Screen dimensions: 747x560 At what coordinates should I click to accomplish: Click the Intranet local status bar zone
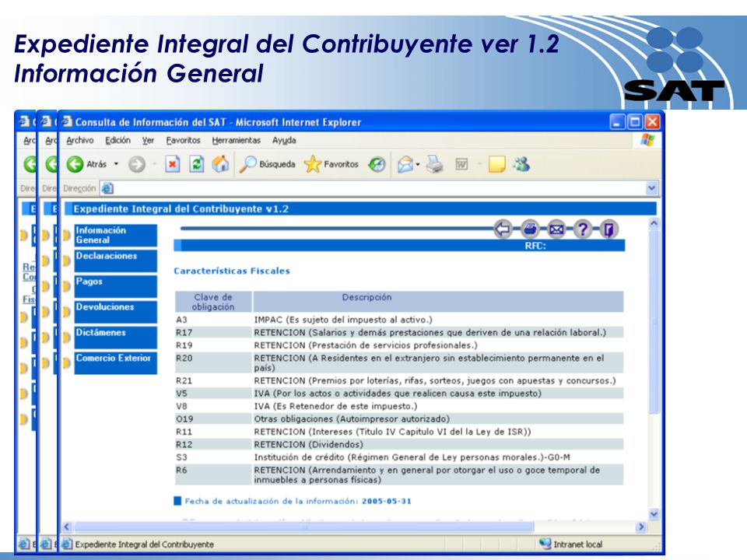point(571,544)
